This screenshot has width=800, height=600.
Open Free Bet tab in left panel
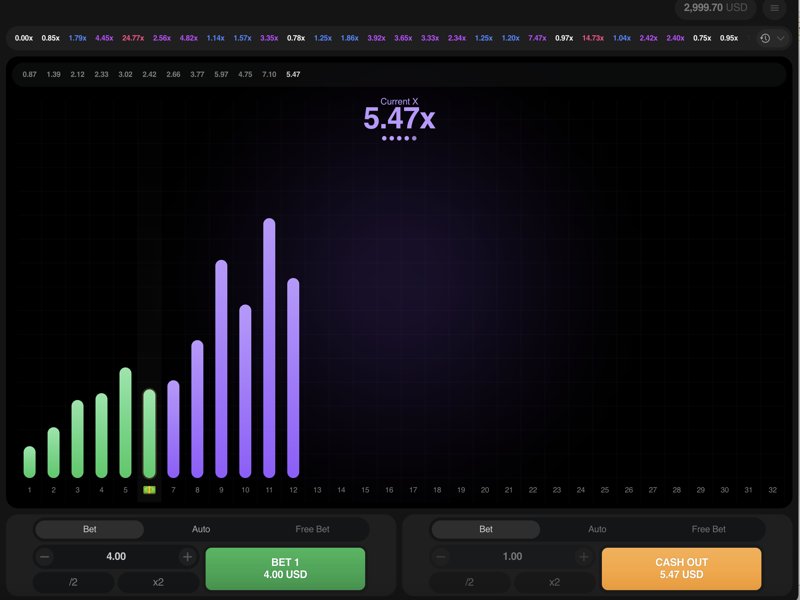coord(312,529)
